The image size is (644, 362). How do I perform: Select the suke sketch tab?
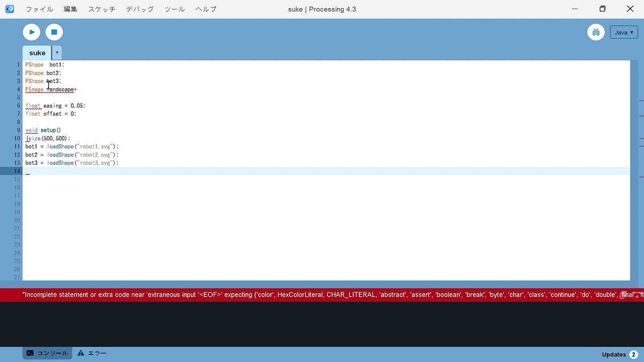[x=37, y=53]
